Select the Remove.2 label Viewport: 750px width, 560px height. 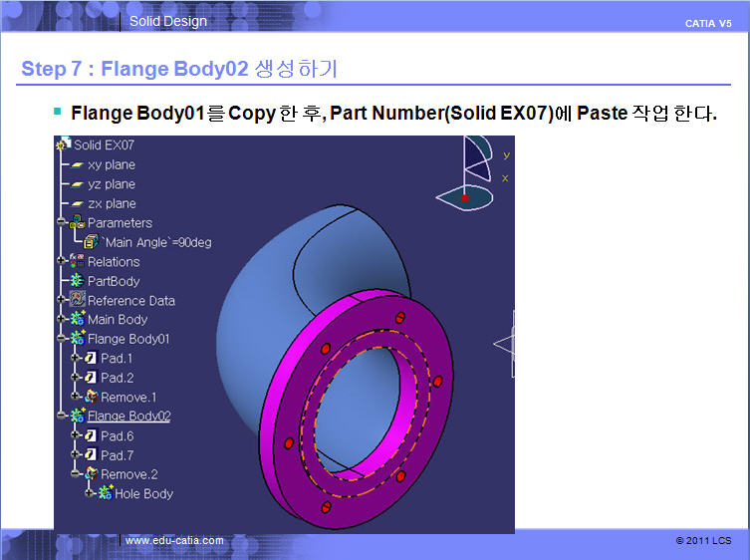coord(129,474)
